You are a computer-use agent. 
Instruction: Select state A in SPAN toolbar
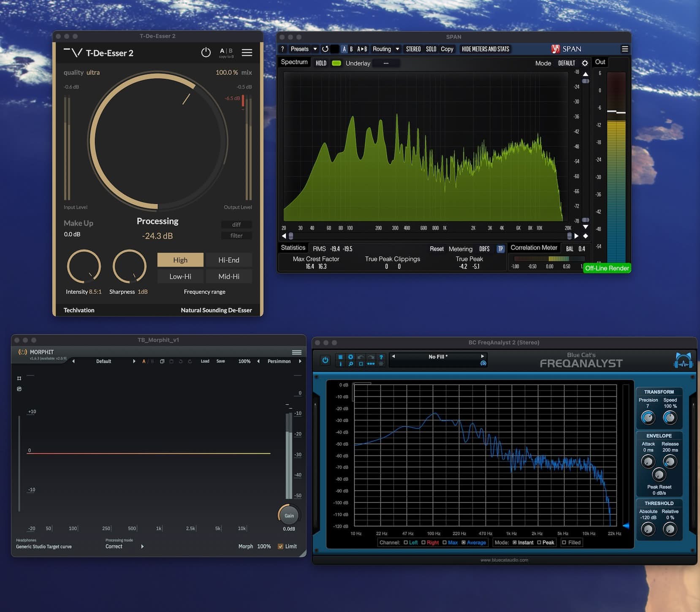(x=344, y=49)
